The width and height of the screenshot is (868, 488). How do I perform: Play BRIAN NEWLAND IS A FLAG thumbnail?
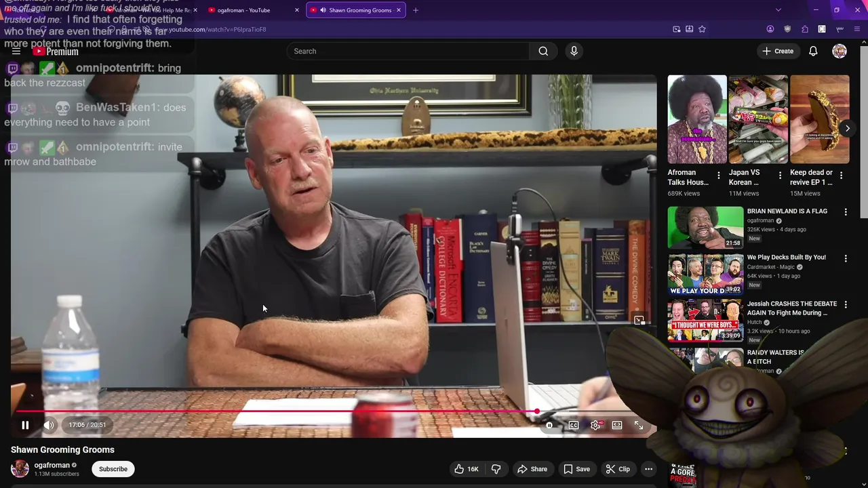click(705, 228)
